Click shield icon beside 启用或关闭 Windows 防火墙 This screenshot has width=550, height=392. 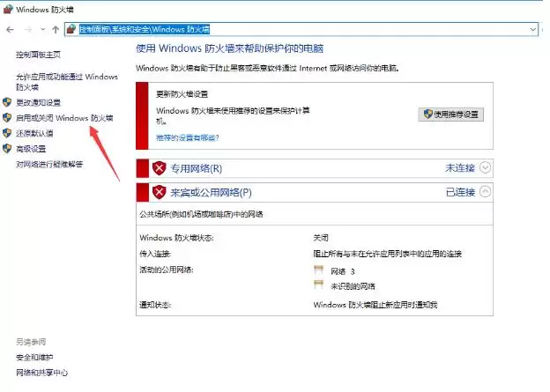point(7,118)
